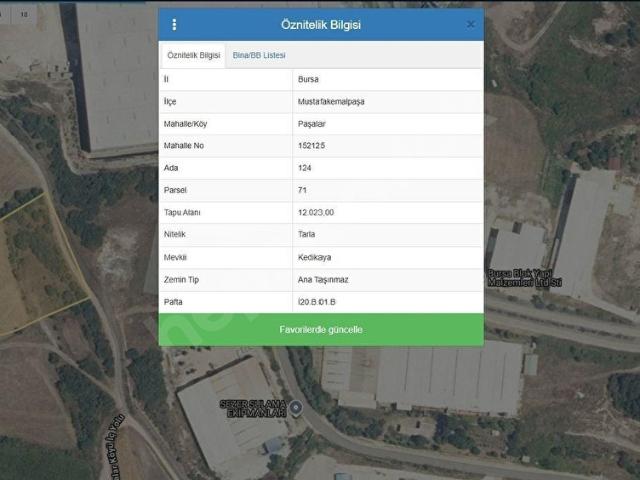
Task: Select the Mahalle No value 152125
Action: (x=311, y=146)
